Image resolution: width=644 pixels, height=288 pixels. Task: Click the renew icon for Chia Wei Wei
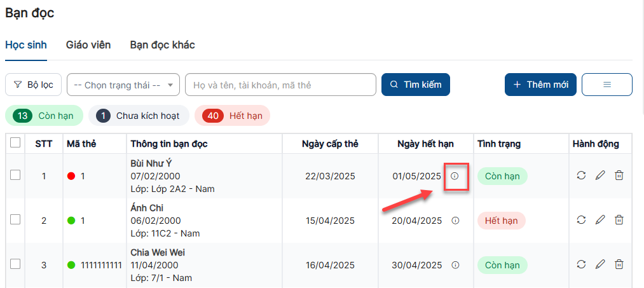coord(581,264)
